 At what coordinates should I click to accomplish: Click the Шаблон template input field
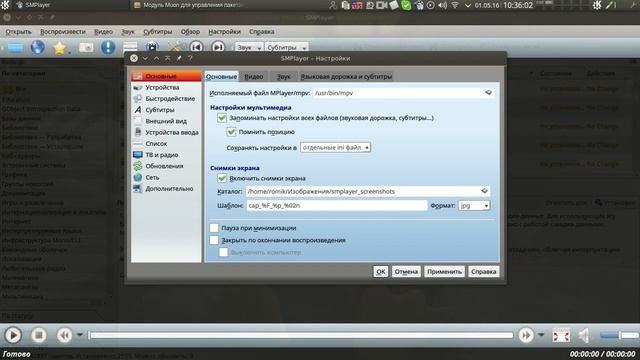(x=336, y=205)
